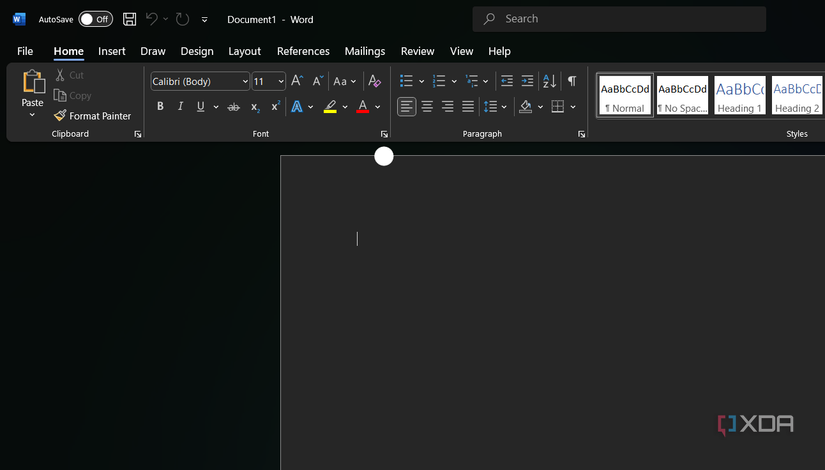This screenshot has height=470, width=825.
Task: Click the Shading paint bucket icon
Action: pos(526,107)
